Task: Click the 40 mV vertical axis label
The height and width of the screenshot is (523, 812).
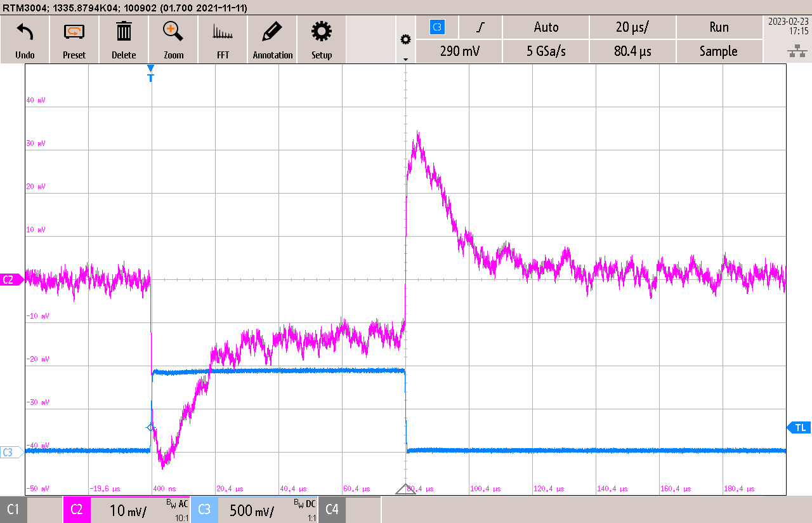Action: point(36,100)
